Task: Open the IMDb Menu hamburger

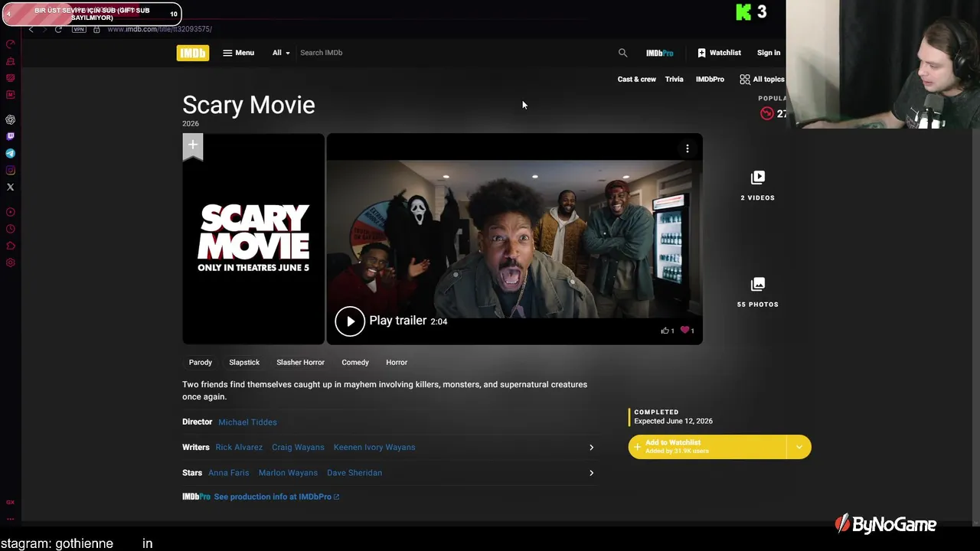Action: click(239, 53)
